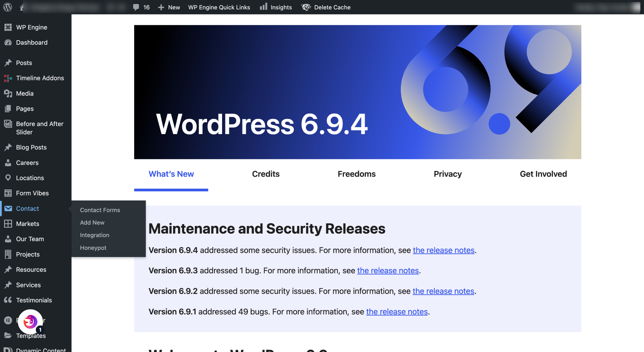The image size is (644, 352).
Task: Click the Services pin icon
Action: pyautogui.click(x=8, y=285)
